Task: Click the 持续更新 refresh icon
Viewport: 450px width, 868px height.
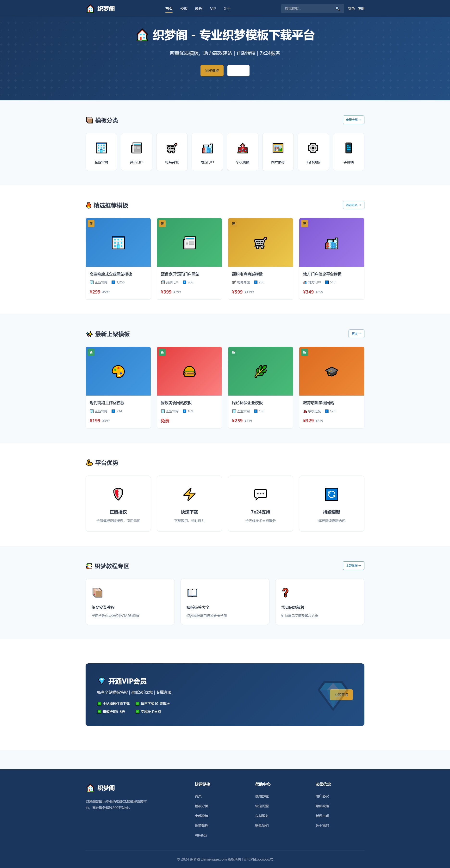Action: (331, 494)
